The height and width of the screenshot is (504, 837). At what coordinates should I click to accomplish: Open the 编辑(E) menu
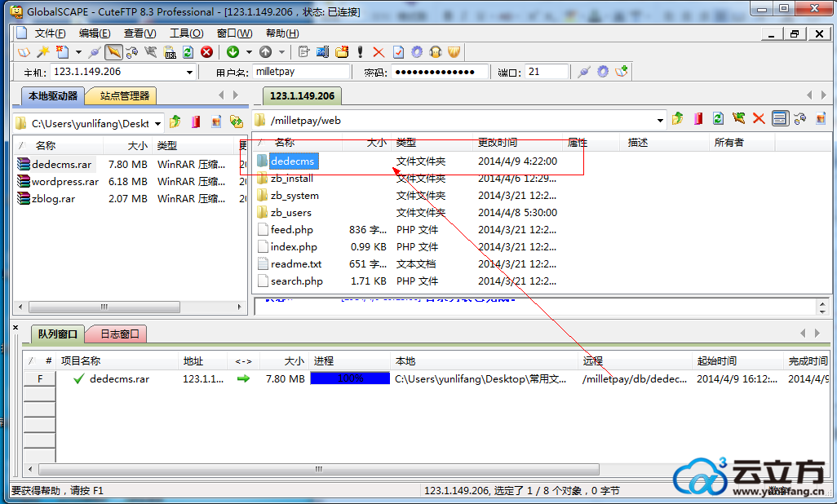pos(95,33)
